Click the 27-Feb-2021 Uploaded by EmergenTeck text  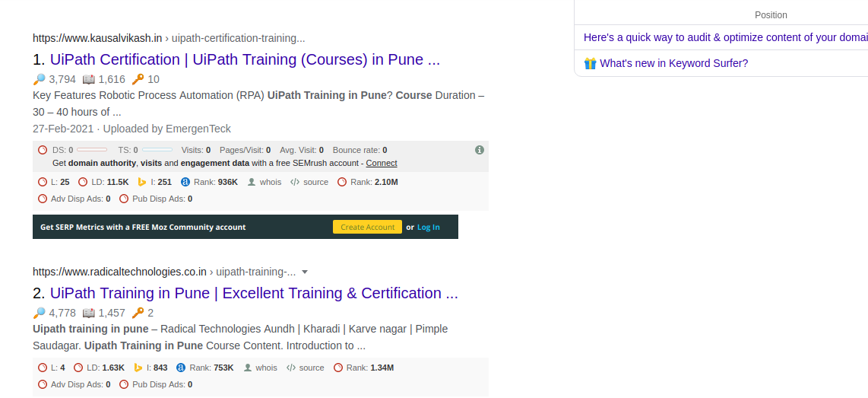(x=131, y=129)
